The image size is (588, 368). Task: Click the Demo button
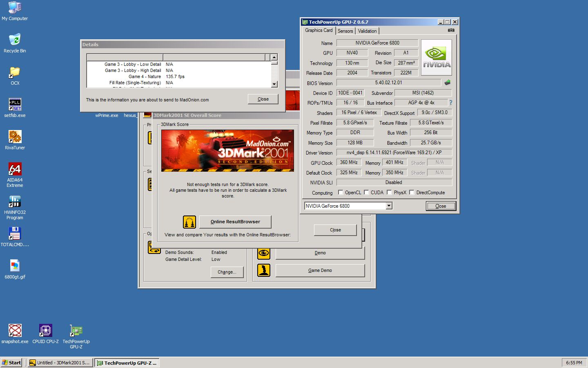coord(320,253)
